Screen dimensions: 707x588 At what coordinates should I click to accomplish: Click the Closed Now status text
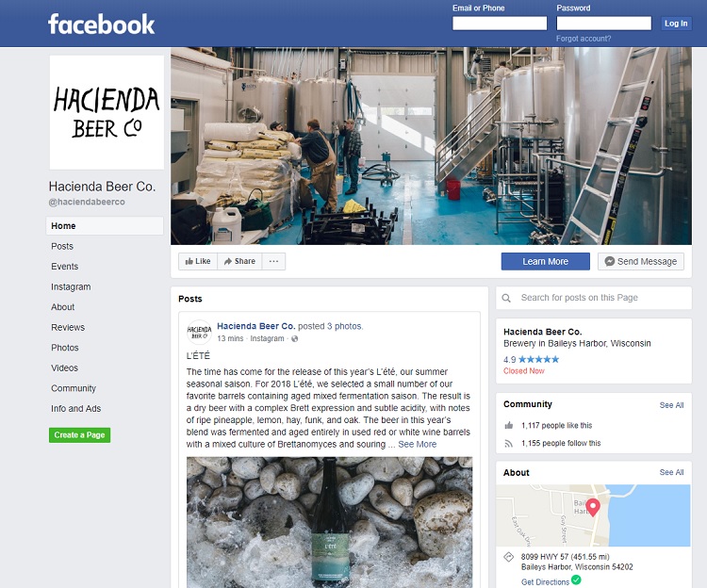click(524, 371)
